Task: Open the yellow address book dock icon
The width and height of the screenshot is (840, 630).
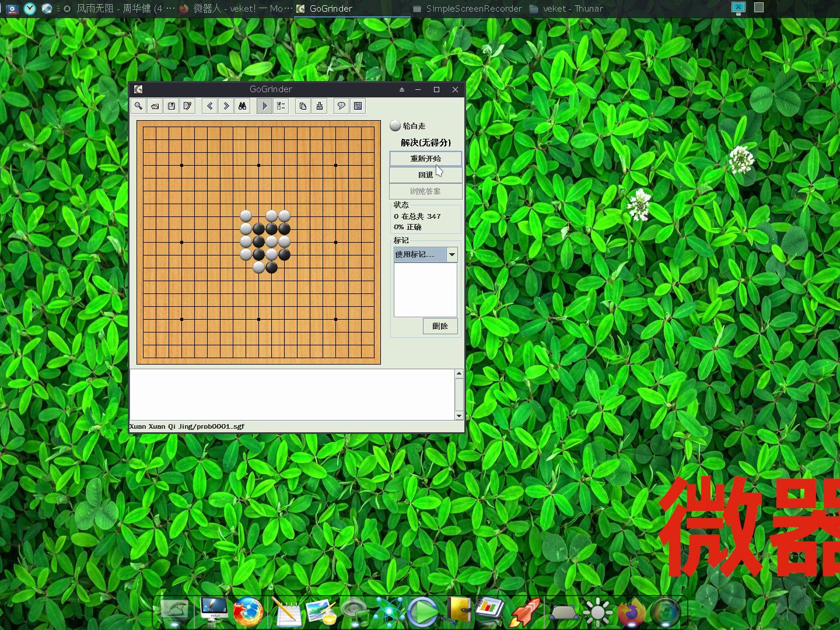Action: tap(459, 611)
